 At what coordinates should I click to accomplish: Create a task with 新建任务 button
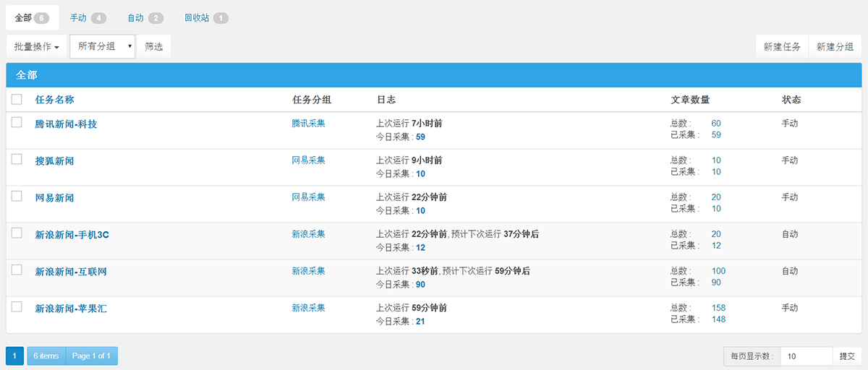coord(782,46)
